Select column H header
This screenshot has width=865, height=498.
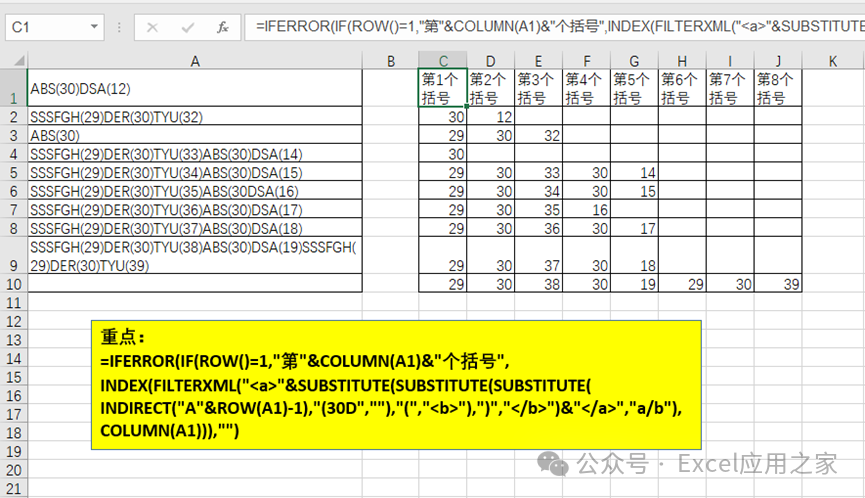(682, 61)
